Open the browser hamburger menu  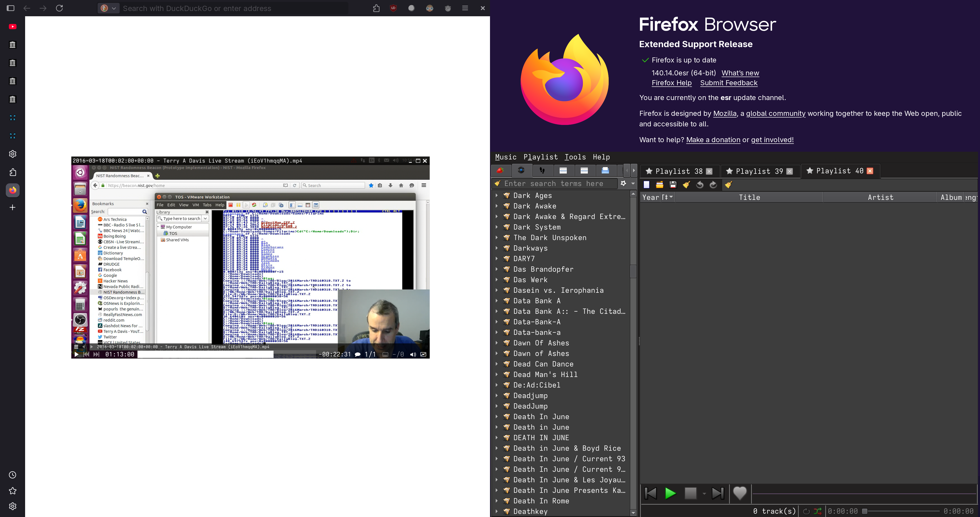coord(465,8)
